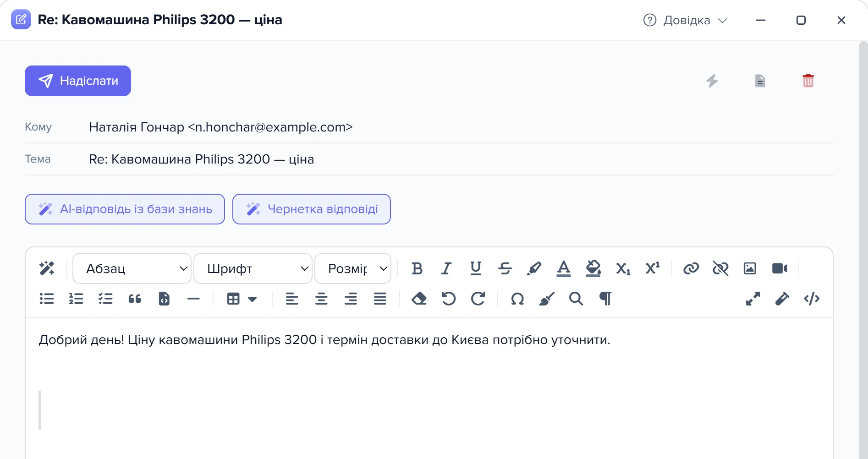The height and width of the screenshot is (459, 868).
Task: Click the compose window edit icon
Action: coord(21,19)
